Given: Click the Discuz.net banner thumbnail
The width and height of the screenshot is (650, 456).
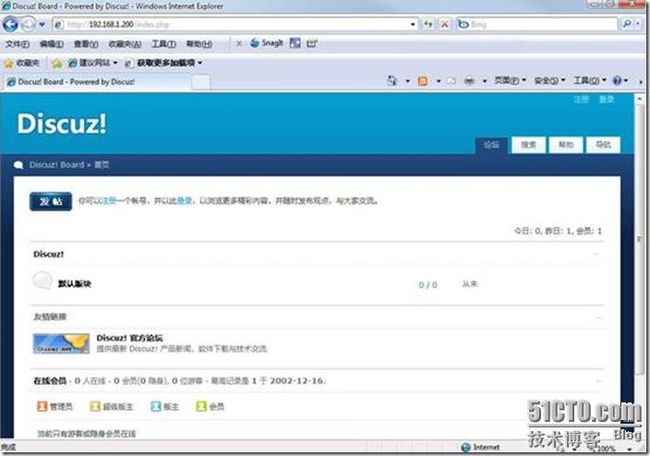Looking at the screenshot, I should tap(61, 343).
